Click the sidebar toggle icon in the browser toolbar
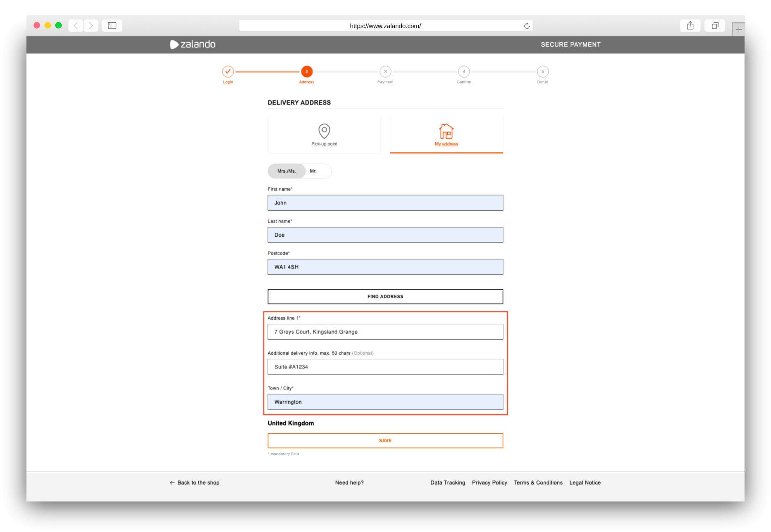This screenshot has width=771, height=532. [112, 25]
